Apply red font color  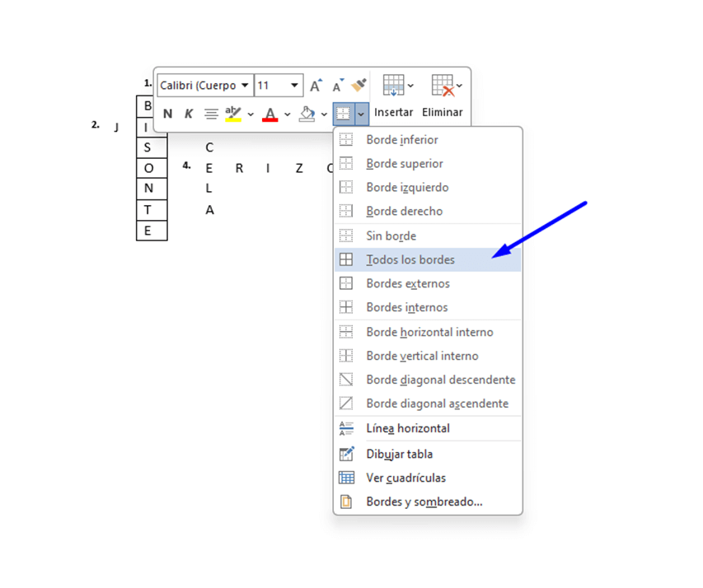pos(269,114)
